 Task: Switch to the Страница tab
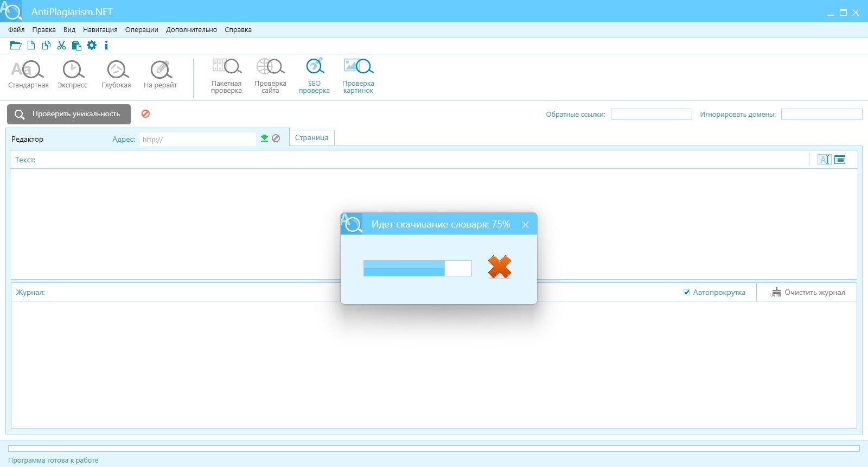click(311, 138)
